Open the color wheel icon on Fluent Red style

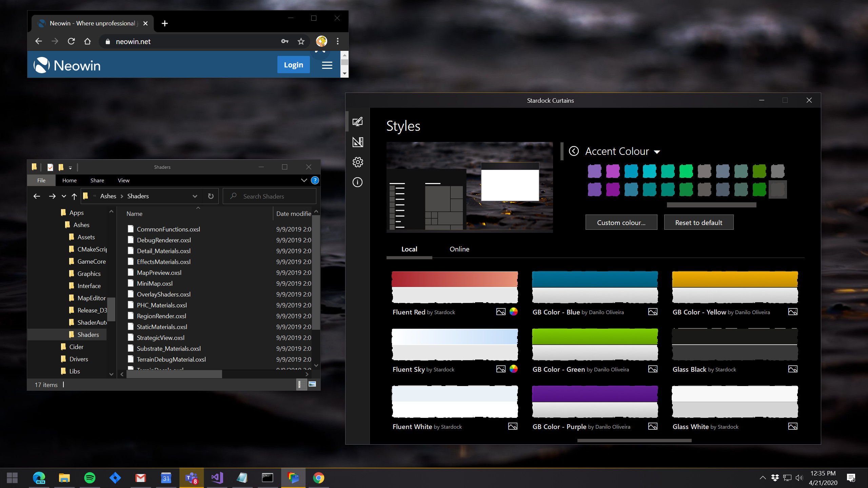pyautogui.click(x=513, y=311)
